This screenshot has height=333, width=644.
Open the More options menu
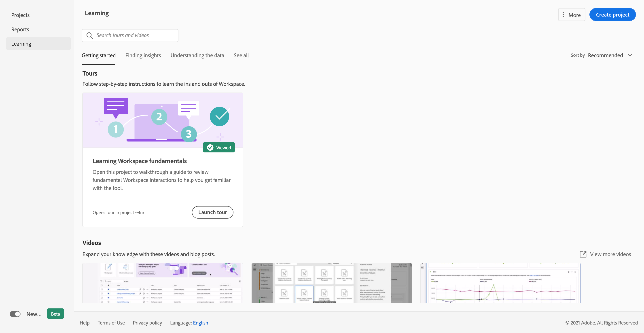(x=572, y=15)
